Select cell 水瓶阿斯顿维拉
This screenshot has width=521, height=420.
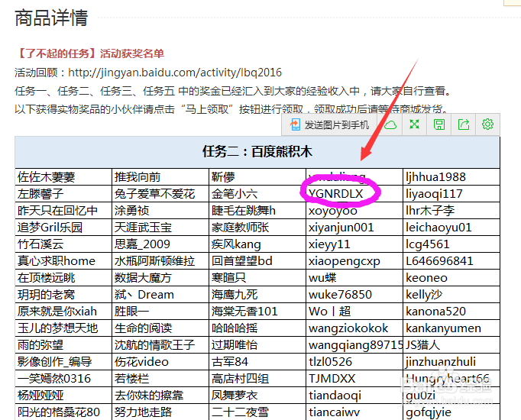coord(160,261)
